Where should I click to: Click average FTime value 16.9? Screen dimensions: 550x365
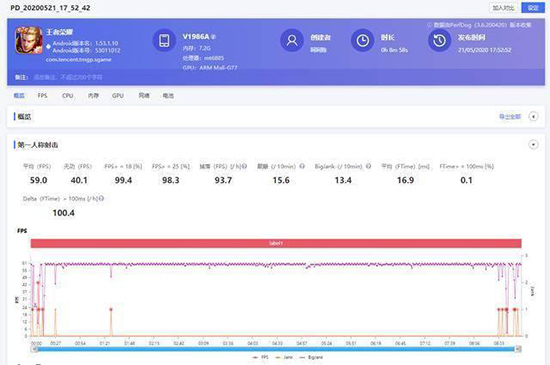coord(405,180)
